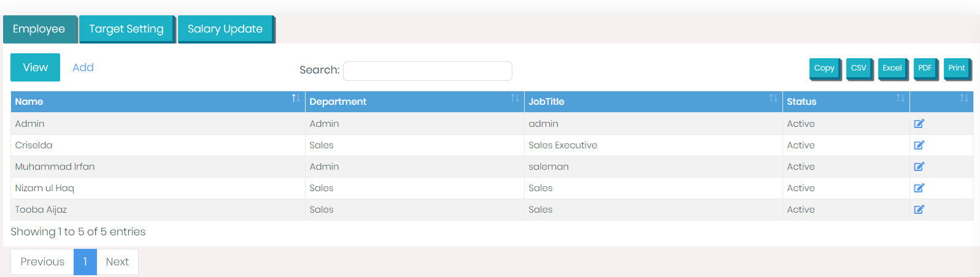Sort by Status column arrows

pyautogui.click(x=900, y=98)
